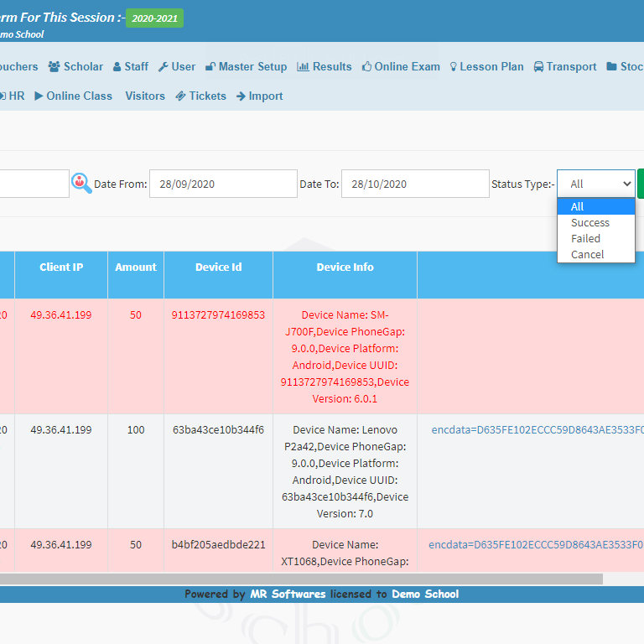
Task: Open the Import menu
Action: [x=259, y=96]
